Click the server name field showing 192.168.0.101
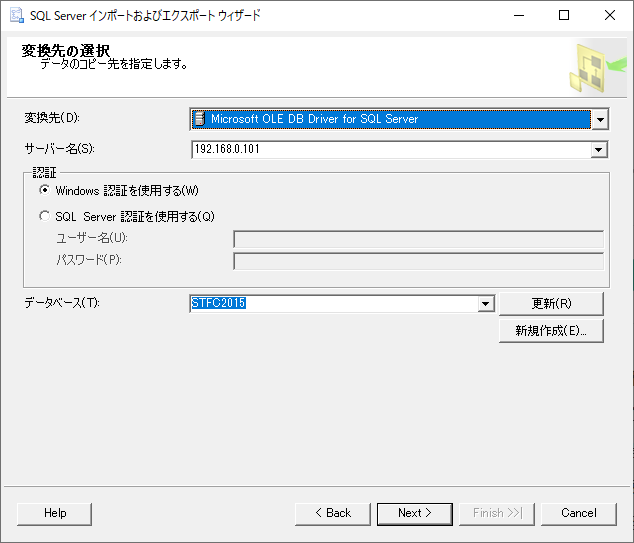Image resolution: width=634 pixels, height=543 pixels. click(x=390, y=150)
